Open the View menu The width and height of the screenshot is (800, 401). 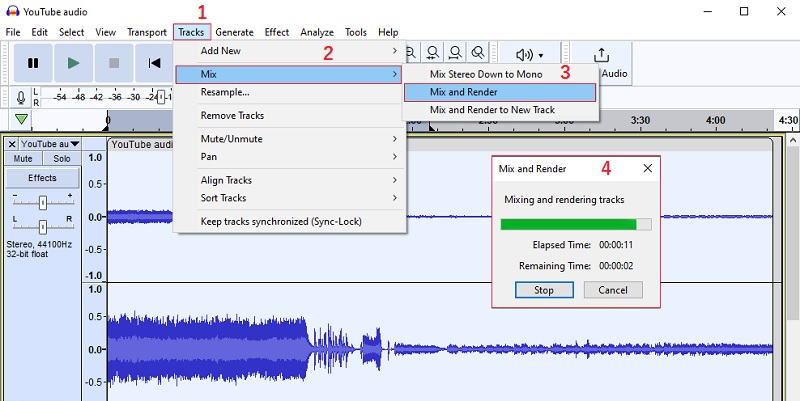tap(106, 32)
